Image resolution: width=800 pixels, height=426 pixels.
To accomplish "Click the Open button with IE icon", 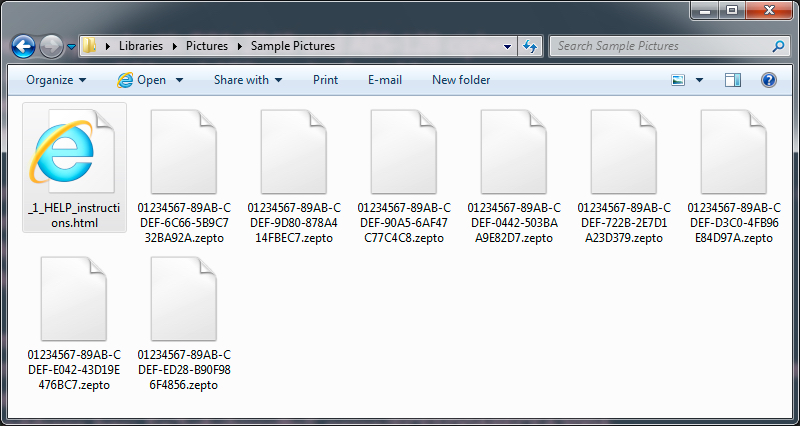I will point(150,80).
